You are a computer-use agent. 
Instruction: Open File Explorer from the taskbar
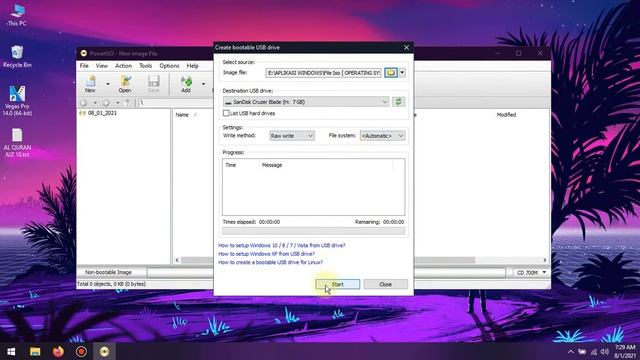tap(35, 351)
